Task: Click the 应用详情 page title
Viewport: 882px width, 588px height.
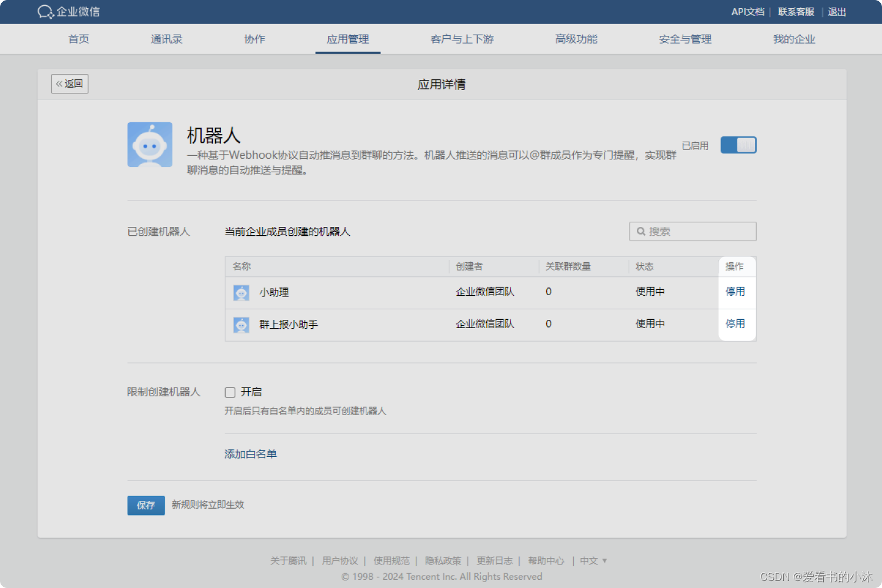Action: [x=442, y=85]
